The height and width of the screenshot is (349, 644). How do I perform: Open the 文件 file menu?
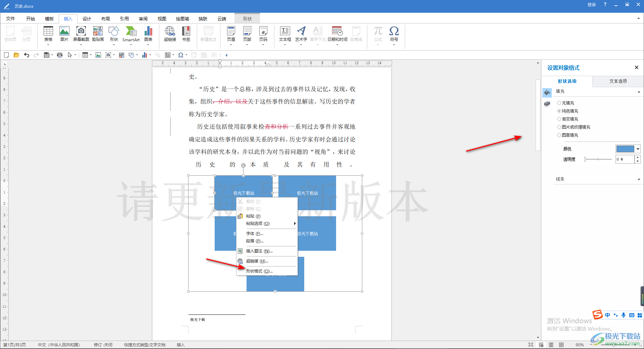tap(10, 19)
